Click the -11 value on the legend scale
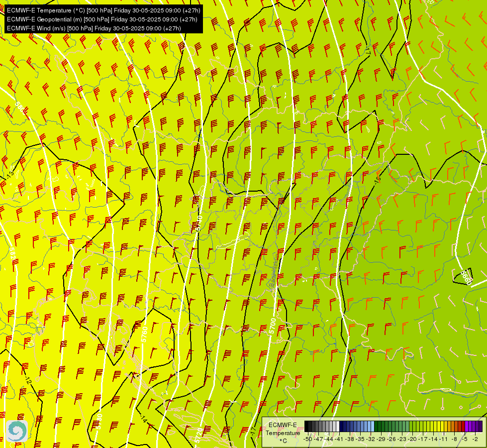This screenshot has height=448, width=487. click(444, 439)
